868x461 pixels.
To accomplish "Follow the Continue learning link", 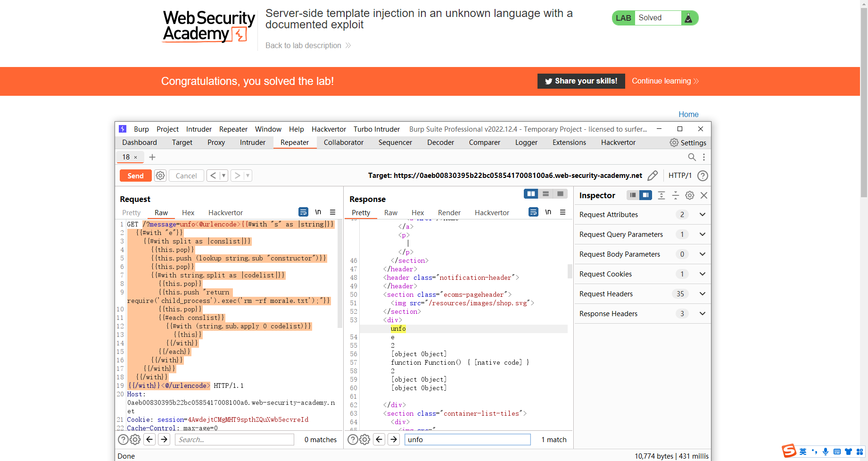I will [665, 81].
